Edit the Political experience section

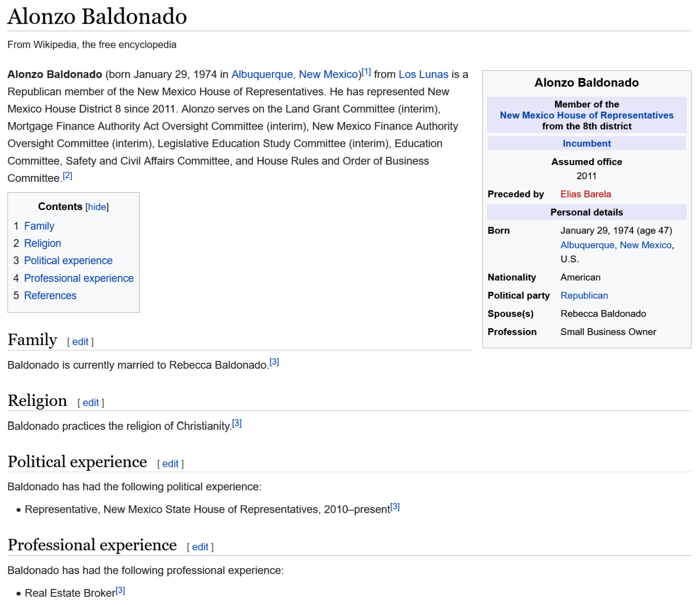[x=170, y=464]
